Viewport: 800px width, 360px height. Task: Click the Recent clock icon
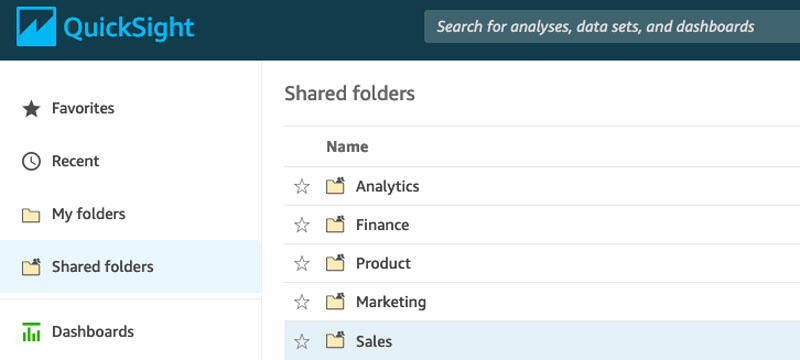pyautogui.click(x=31, y=162)
